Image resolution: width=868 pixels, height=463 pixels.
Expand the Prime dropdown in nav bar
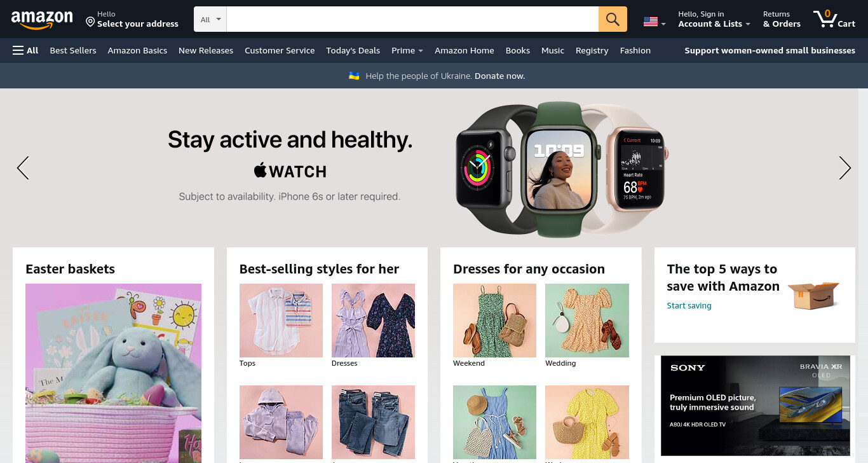pyautogui.click(x=407, y=50)
